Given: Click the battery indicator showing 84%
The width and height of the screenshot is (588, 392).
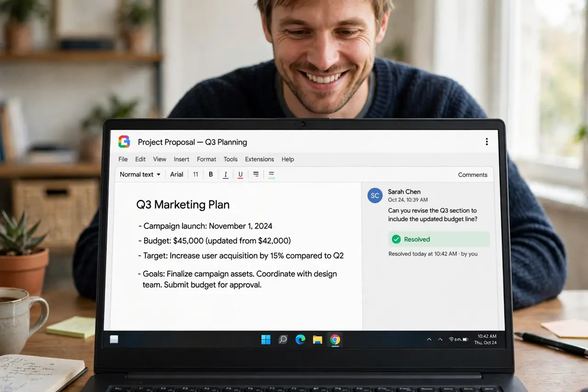Looking at the screenshot, I should click(462, 339).
